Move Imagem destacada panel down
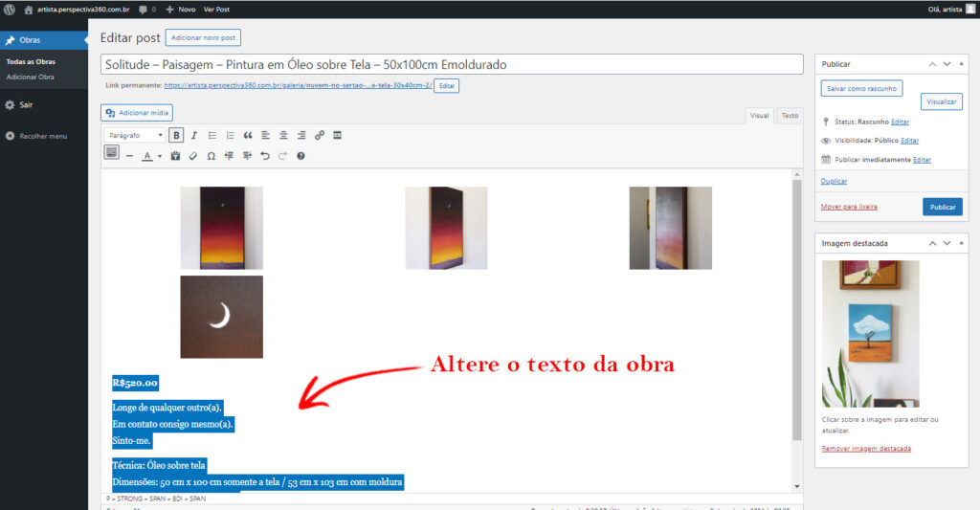This screenshot has width=980, height=510. pyautogui.click(x=947, y=243)
